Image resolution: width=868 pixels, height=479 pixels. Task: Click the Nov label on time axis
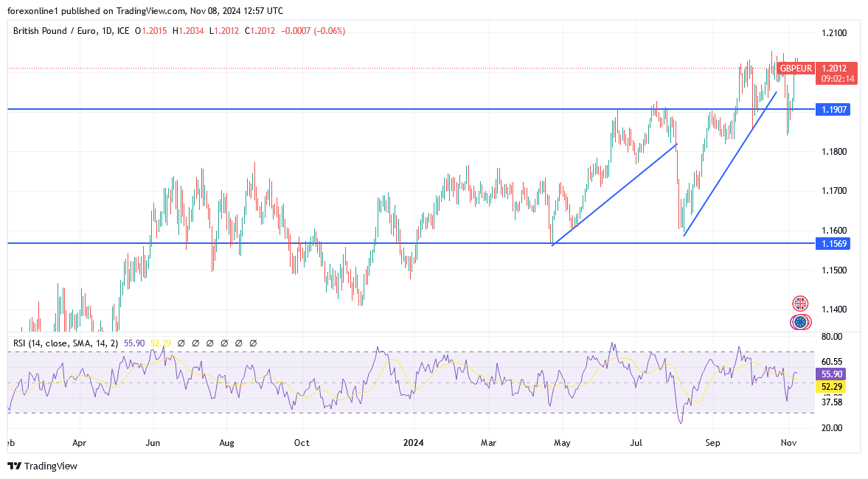[788, 443]
